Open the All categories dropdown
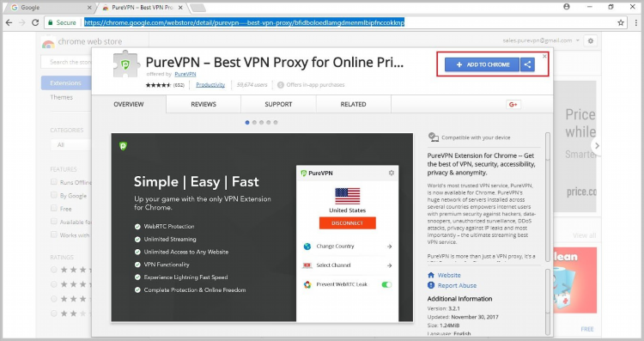 click(x=71, y=144)
